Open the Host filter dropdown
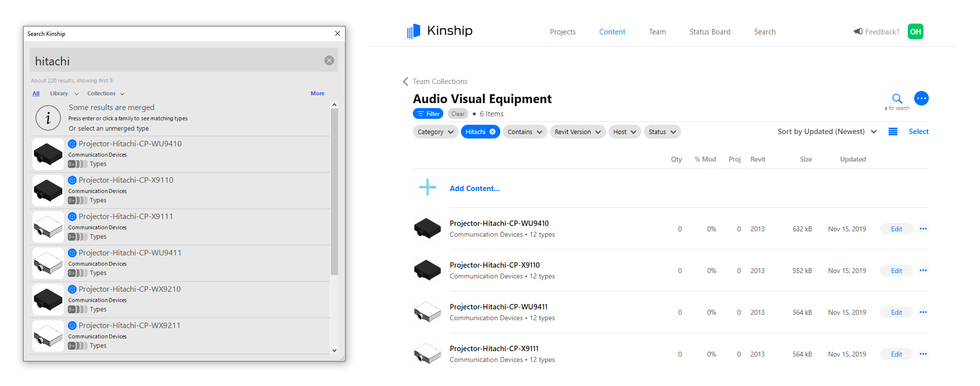 [625, 132]
